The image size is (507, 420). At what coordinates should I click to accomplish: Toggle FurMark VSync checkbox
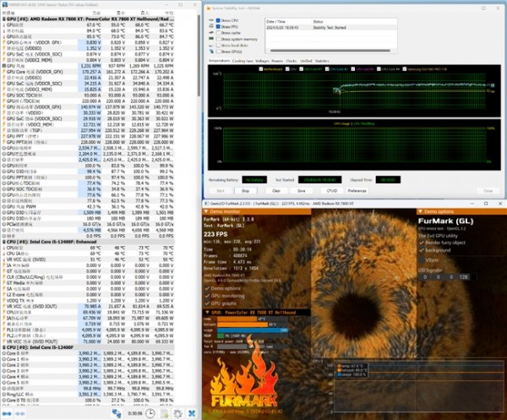(x=422, y=260)
